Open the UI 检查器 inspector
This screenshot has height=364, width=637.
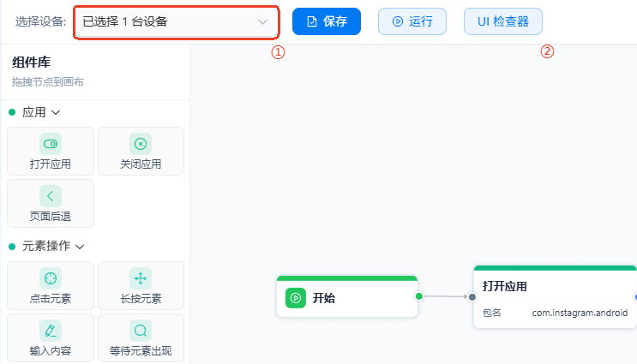503,21
